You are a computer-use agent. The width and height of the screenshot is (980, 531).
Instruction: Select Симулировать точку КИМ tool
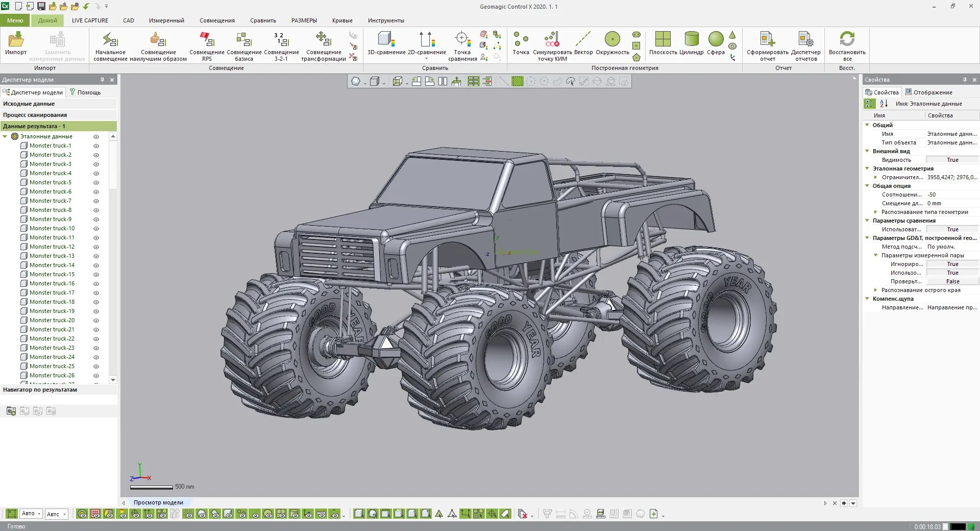552,46
